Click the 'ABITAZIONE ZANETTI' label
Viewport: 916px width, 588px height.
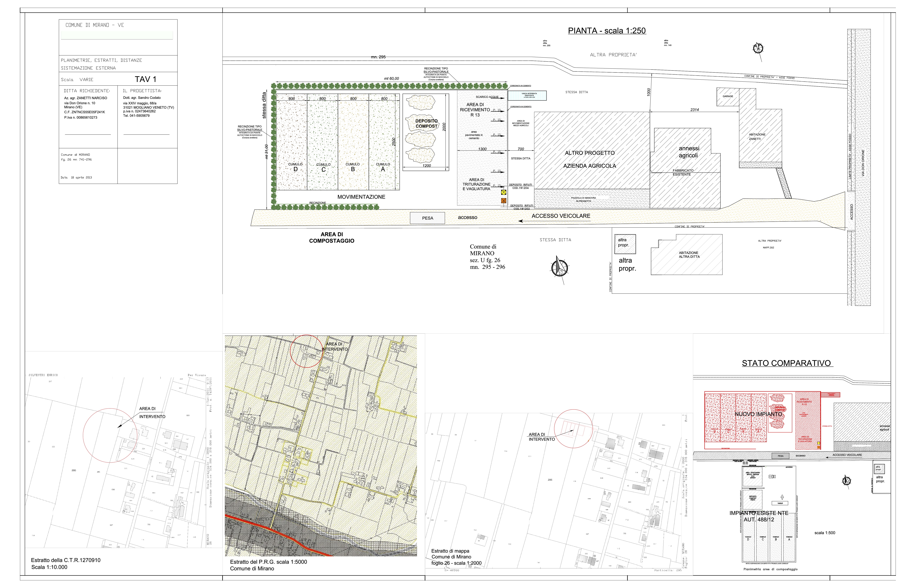[x=757, y=137]
